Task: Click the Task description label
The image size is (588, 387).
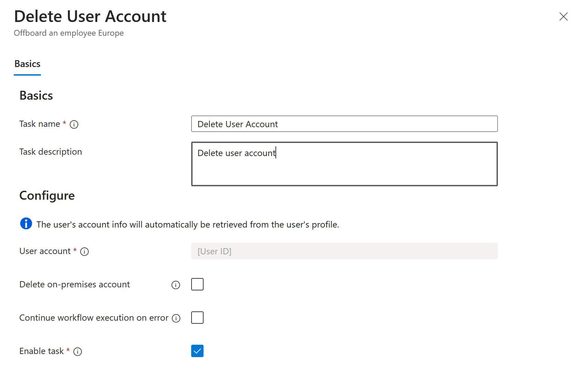Action: pos(51,152)
